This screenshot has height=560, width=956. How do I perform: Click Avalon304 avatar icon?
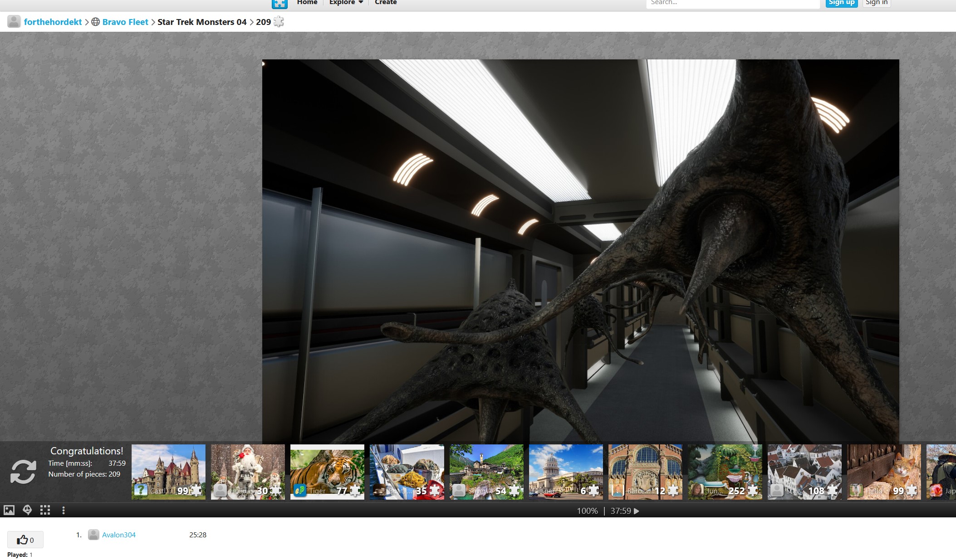[x=93, y=535]
